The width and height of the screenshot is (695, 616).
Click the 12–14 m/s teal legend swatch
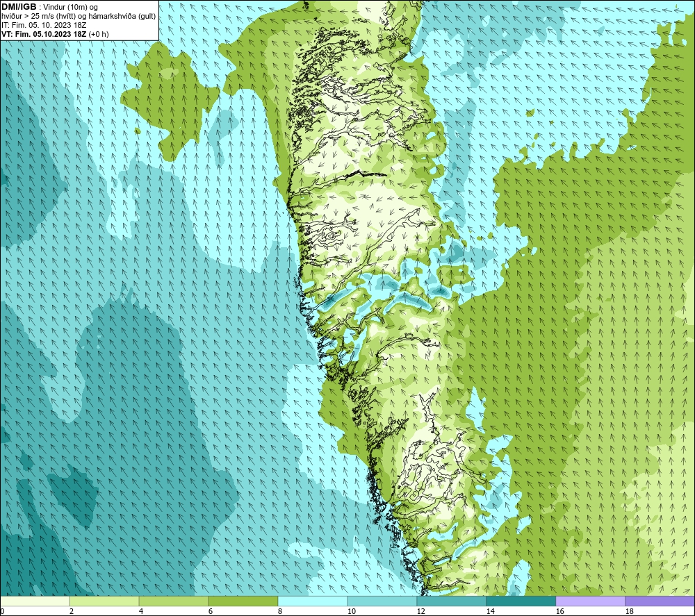click(x=451, y=601)
